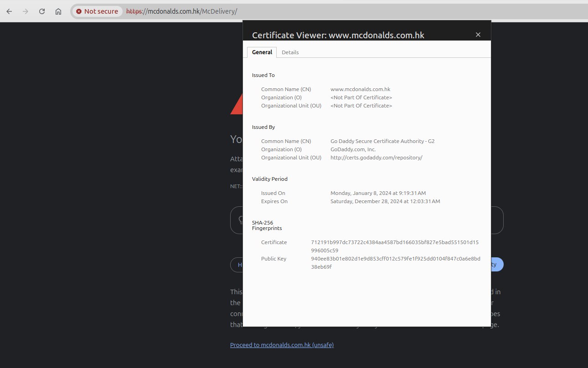The height and width of the screenshot is (368, 588).
Task: Click the certs.godaddy.com repository URL text
Action: tap(376, 158)
